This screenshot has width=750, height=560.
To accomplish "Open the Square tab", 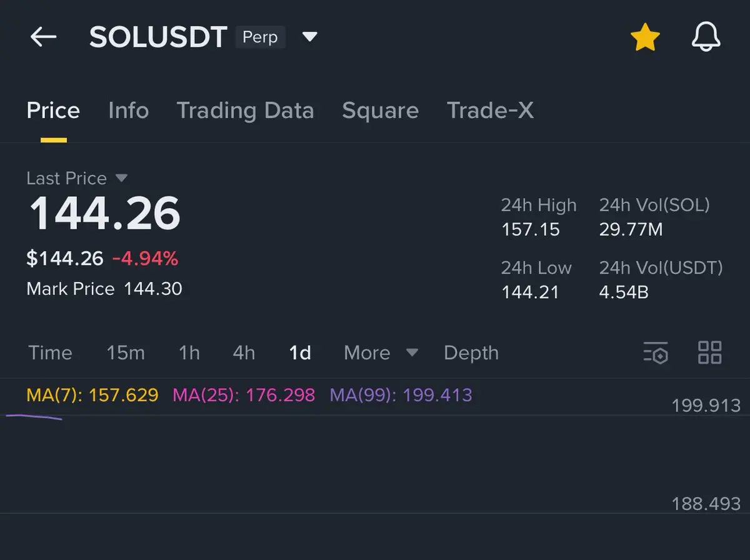I will click(x=380, y=111).
